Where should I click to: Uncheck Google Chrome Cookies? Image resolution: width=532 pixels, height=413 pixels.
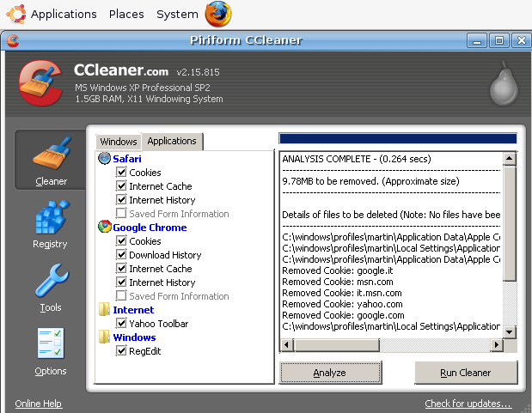(x=121, y=240)
